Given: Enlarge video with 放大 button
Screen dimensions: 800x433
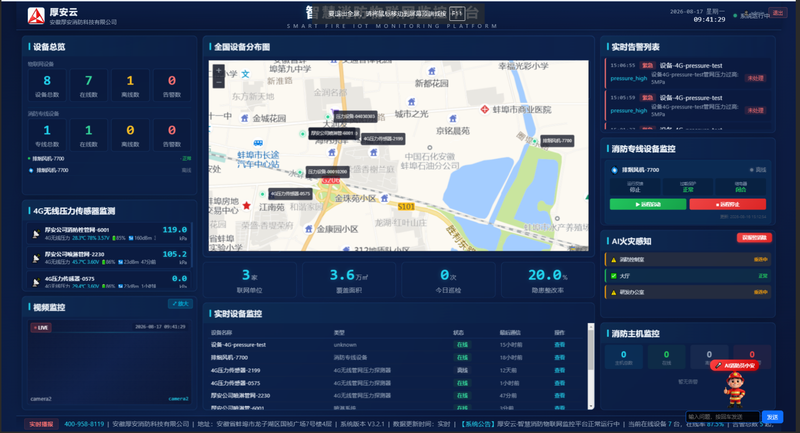Looking at the screenshot, I should [x=180, y=303].
